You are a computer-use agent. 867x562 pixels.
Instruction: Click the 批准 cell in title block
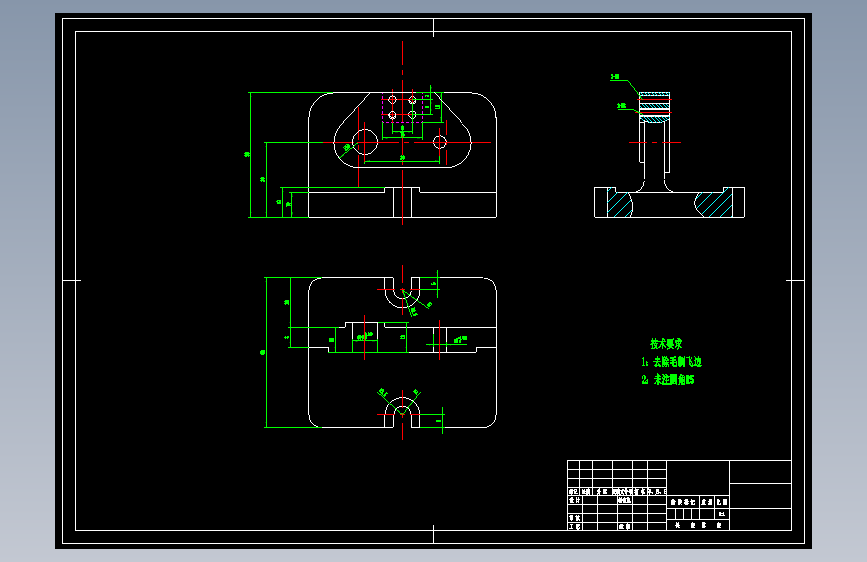pos(625,527)
